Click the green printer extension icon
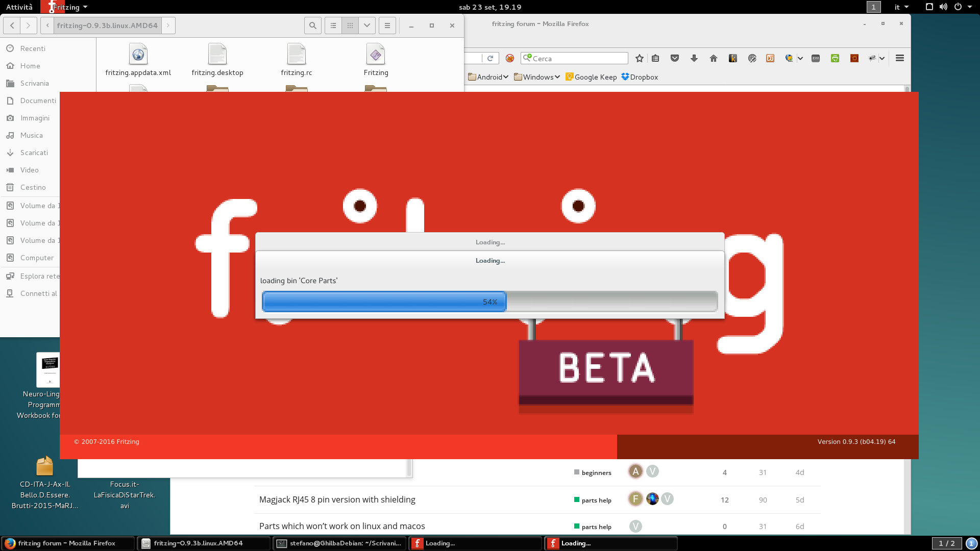The height and width of the screenshot is (551, 980). tap(835, 58)
